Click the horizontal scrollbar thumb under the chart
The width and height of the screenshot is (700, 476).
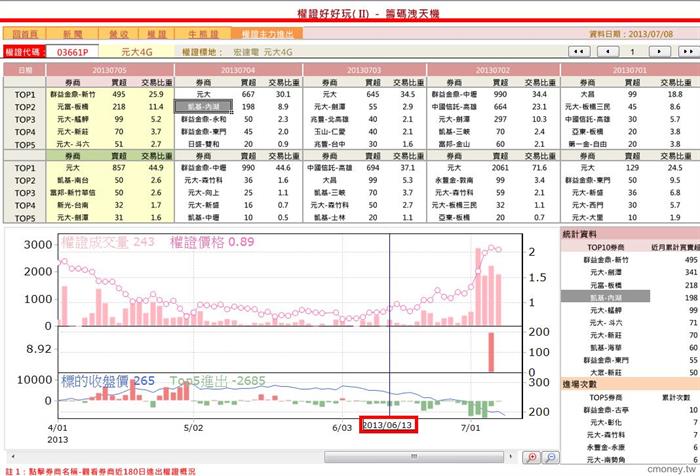(x=414, y=457)
